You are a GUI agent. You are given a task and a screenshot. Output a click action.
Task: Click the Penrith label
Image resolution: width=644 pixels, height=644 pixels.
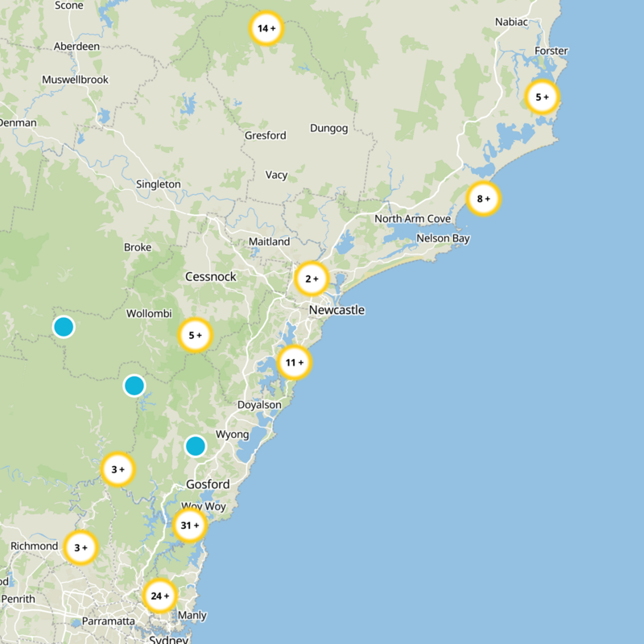click(x=18, y=599)
